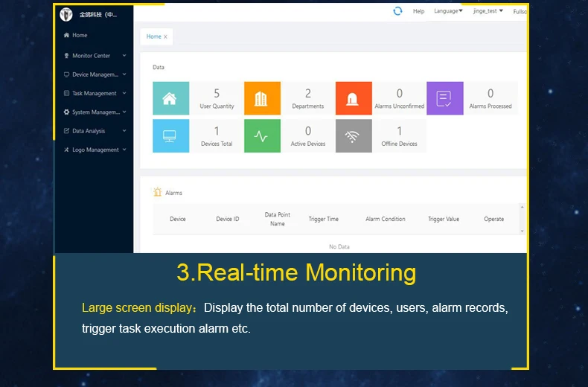Click the Active Devices label
This screenshot has width=588, height=387.
(x=308, y=144)
